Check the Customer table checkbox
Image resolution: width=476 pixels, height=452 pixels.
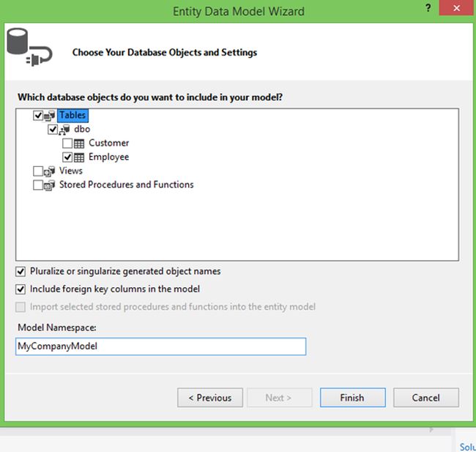click(67, 144)
